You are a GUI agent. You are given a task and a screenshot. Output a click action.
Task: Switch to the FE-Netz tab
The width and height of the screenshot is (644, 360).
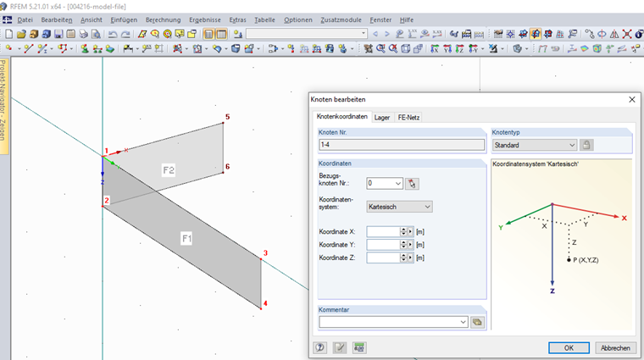(x=408, y=118)
